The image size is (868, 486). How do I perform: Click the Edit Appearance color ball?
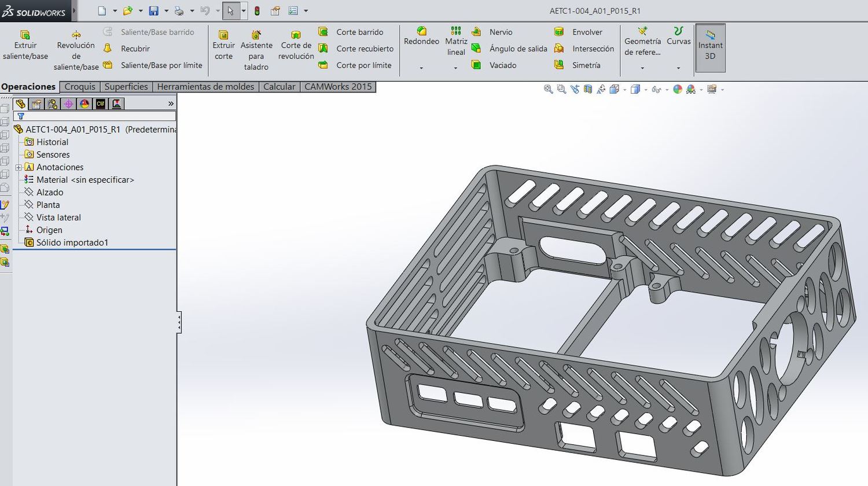[678, 89]
